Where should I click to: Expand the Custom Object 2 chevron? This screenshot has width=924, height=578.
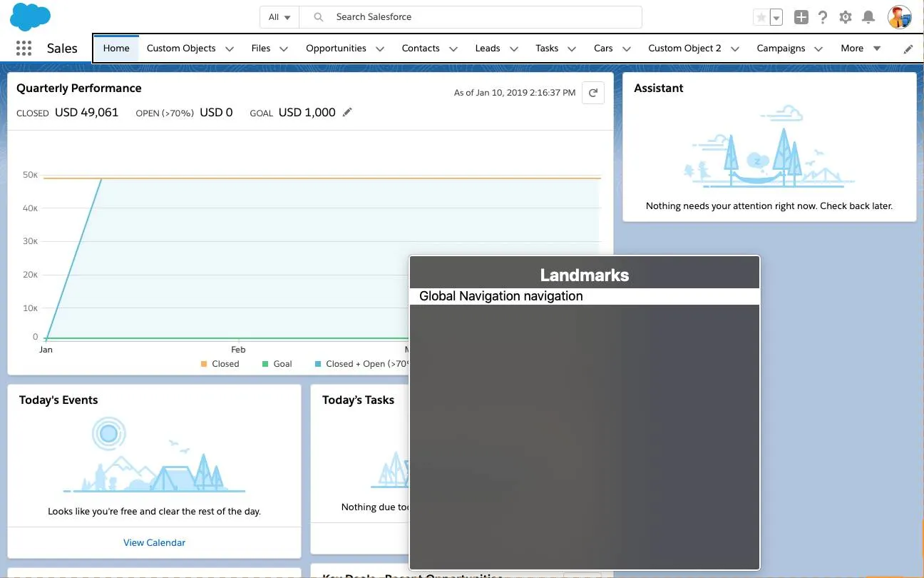(735, 49)
